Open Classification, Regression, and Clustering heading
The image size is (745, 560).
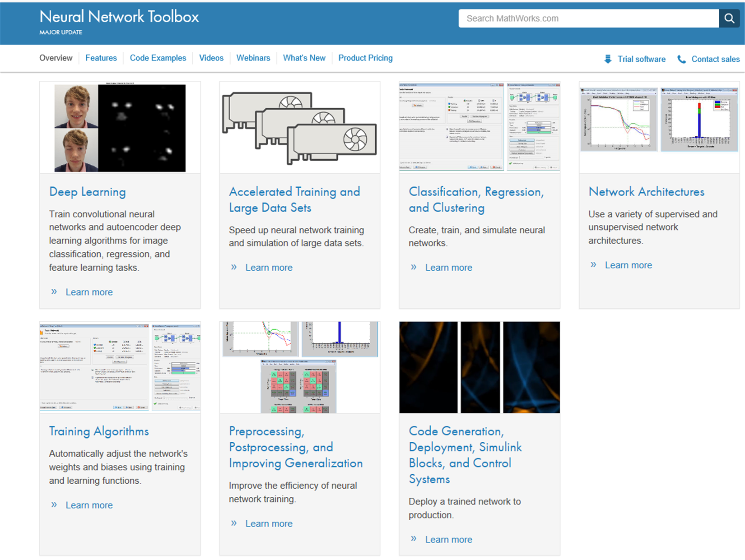pos(476,199)
